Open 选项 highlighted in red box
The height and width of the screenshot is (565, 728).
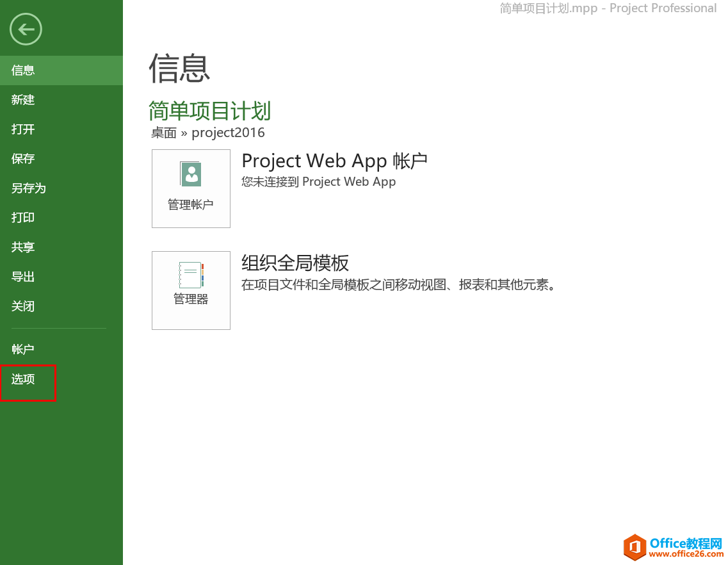[x=24, y=379]
